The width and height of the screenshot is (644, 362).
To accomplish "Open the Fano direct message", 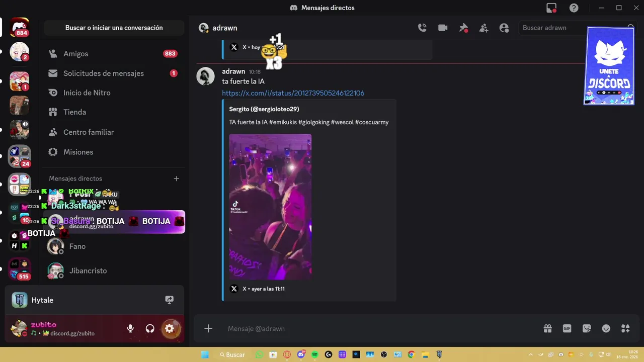I will click(x=114, y=246).
